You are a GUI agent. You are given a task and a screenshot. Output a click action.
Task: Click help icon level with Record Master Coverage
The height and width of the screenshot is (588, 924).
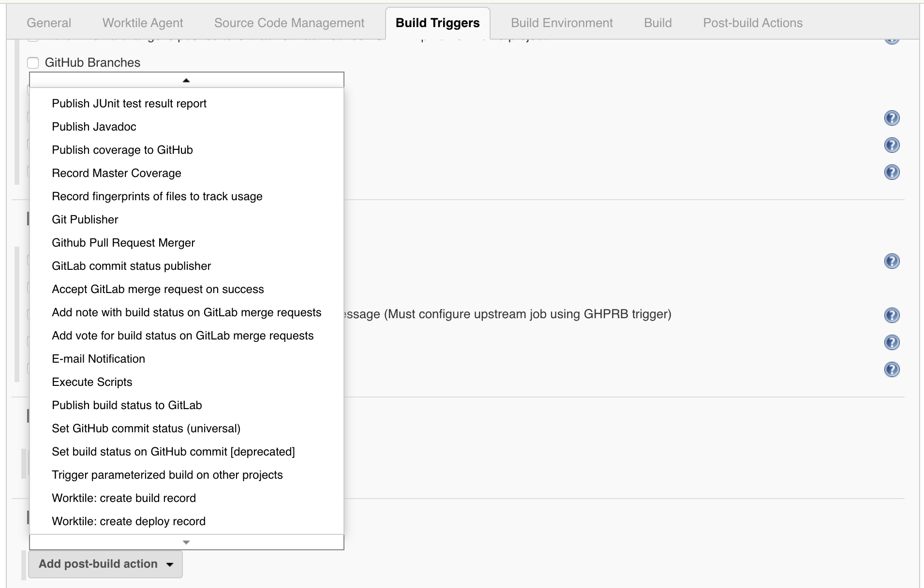[891, 172]
